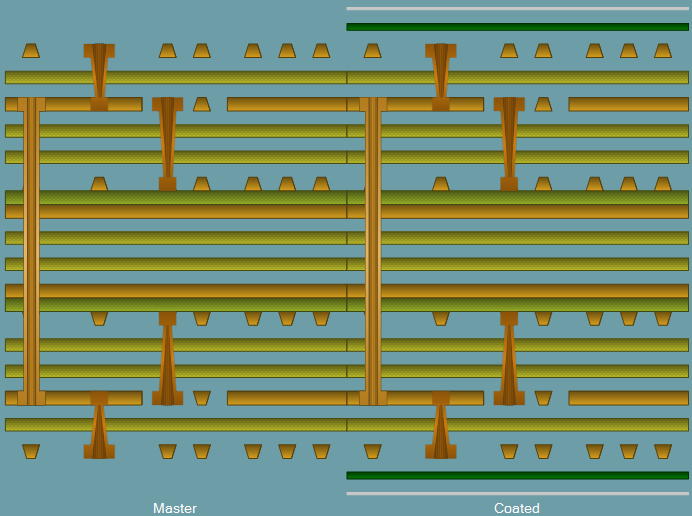692x516 pixels.
Task: Click the first top-layer trapezoid trace in Master
Action: point(31,51)
